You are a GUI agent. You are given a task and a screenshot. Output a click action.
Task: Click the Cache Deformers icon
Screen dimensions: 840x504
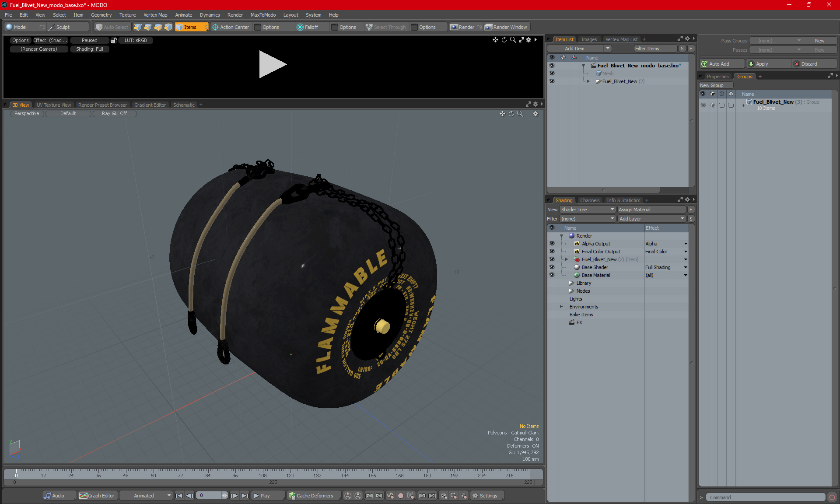292,496
